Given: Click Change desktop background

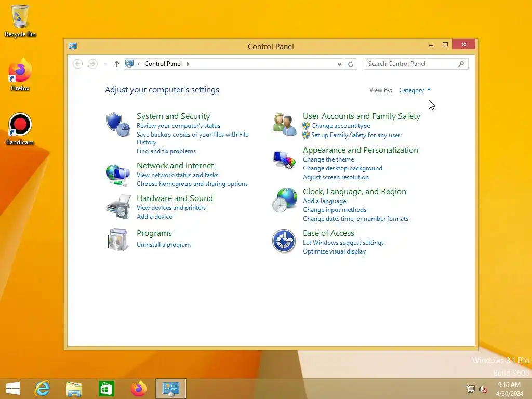Looking at the screenshot, I should 342,168.
